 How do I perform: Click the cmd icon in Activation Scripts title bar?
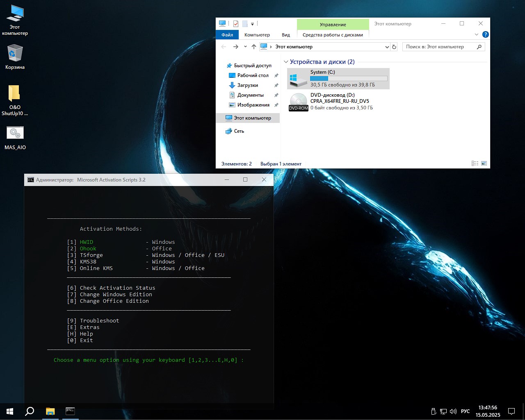pos(31,180)
